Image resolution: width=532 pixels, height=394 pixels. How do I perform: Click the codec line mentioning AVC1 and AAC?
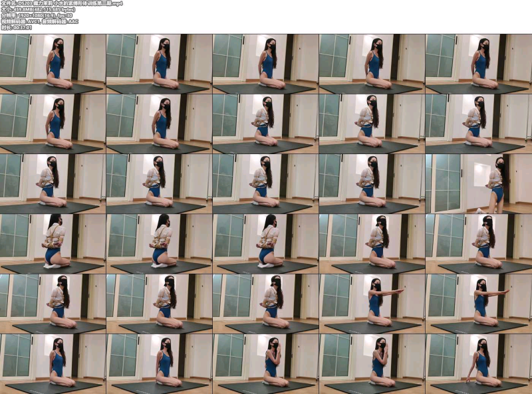(x=40, y=22)
